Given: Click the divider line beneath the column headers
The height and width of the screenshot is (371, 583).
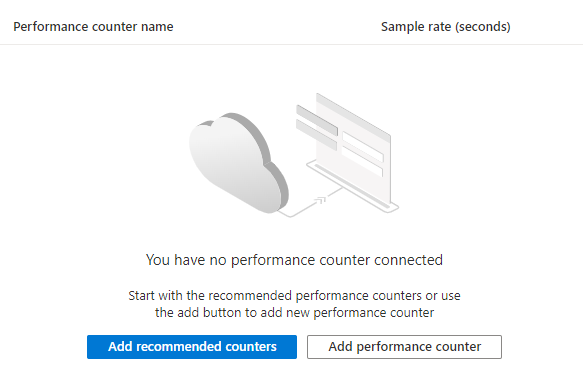Looking at the screenshot, I should point(292,45).
